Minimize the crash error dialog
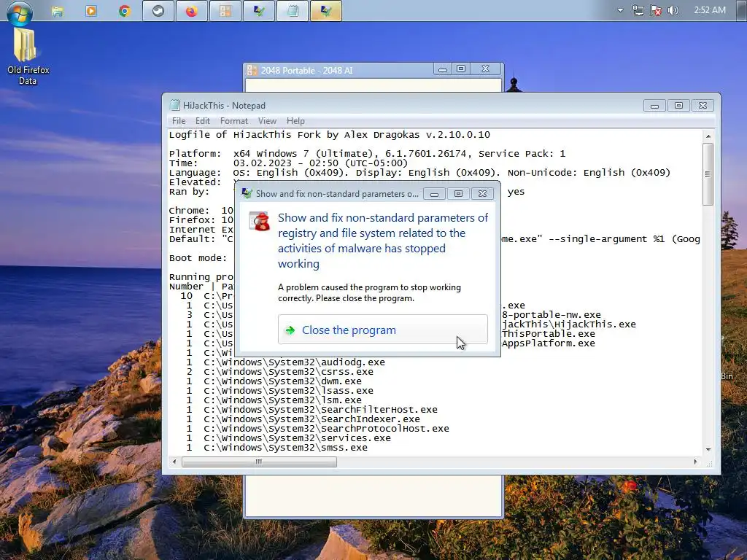The width and height of the screenshot is (747, 560). (435, 194)
